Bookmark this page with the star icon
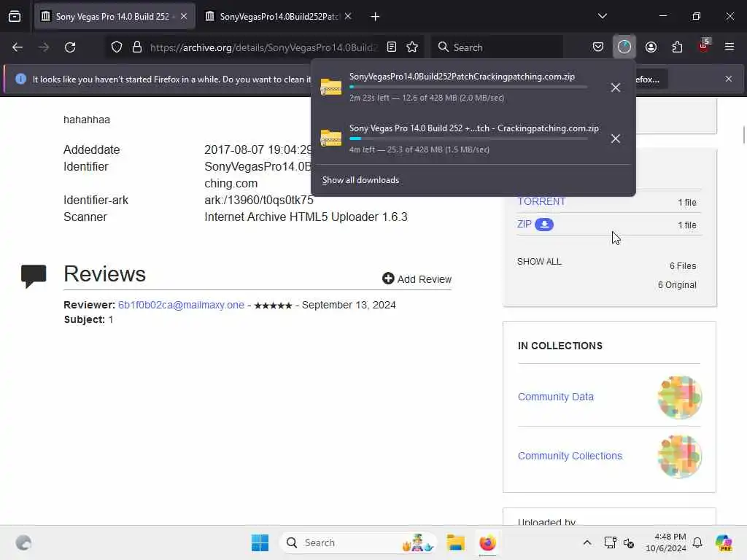Viewport: 747px width, 560px height. [x=413, y=47]
